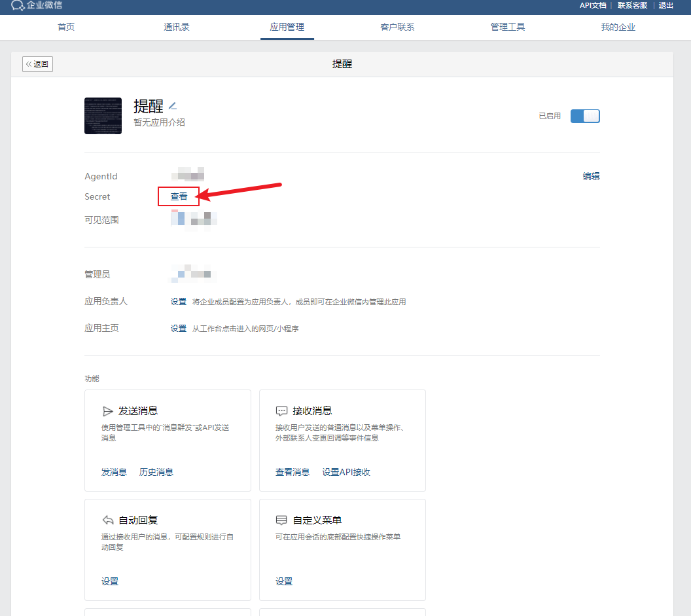Click 设置 next to 应用负责人
691x616 pixels.
[179, 302]
